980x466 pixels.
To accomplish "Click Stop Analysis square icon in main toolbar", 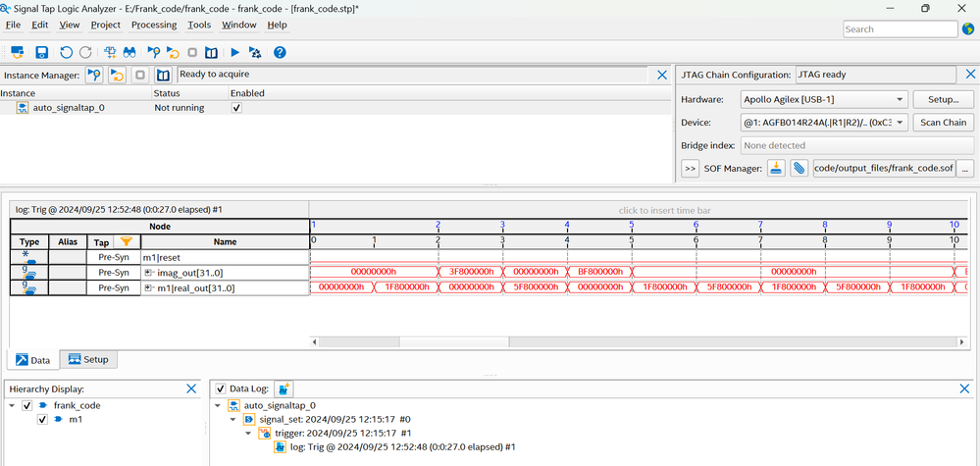I will pos(192,52).
